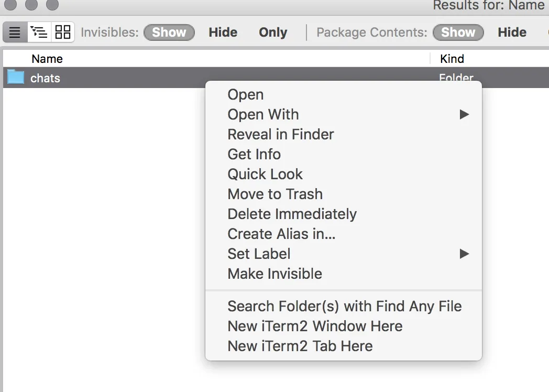
Task: Open New iTerm2 Tab Here
Action: (x=300, y=346)
